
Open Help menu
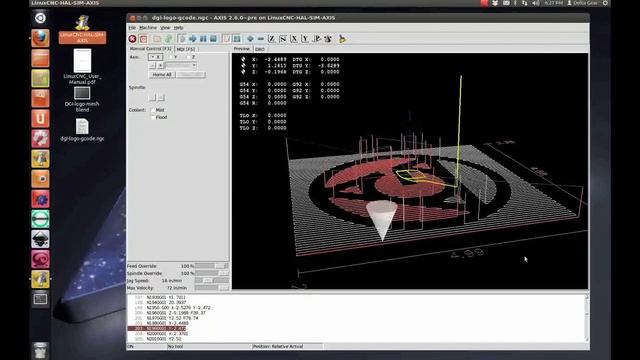178,28
